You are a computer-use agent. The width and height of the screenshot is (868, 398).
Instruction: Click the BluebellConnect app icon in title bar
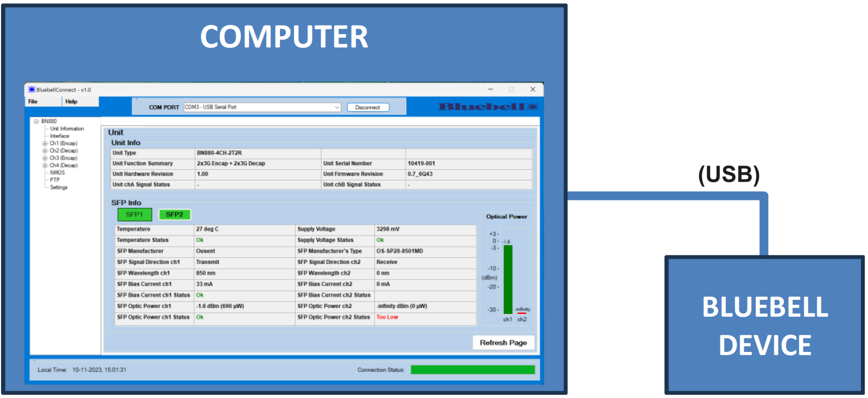pyautogui.click(x=31, y=89)
